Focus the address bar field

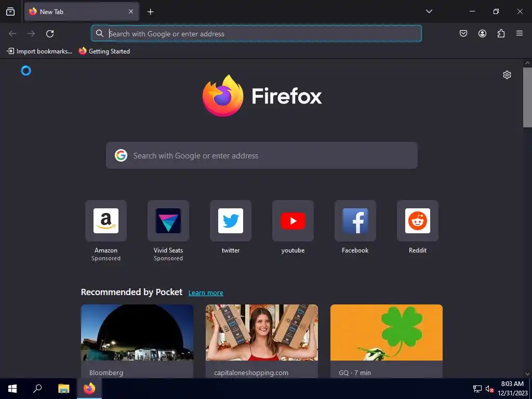tap(257, 34)
